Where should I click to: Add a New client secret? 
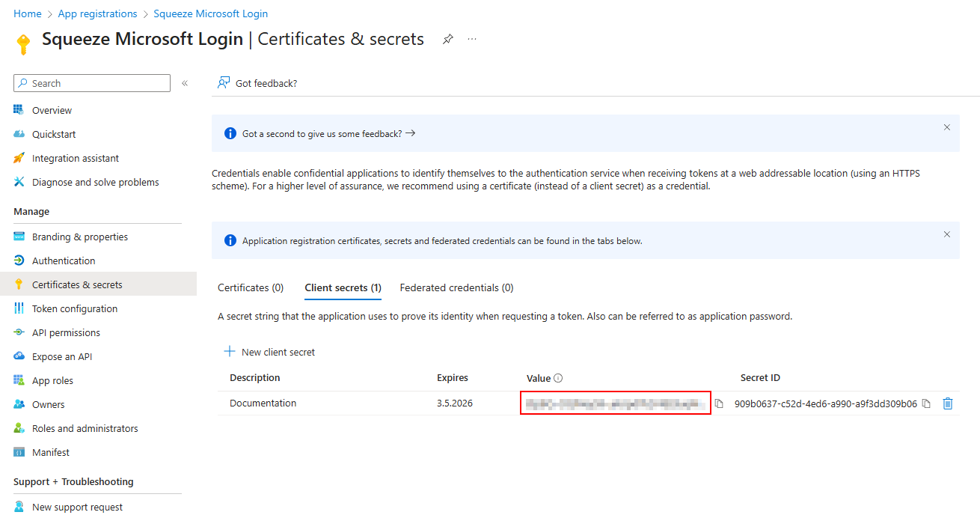[269, 352]
